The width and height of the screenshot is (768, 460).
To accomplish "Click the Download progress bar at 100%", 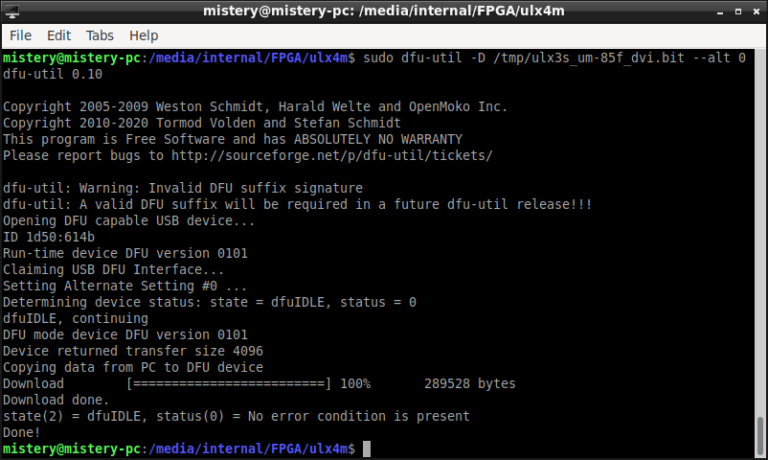I will (x=230, y=384).
